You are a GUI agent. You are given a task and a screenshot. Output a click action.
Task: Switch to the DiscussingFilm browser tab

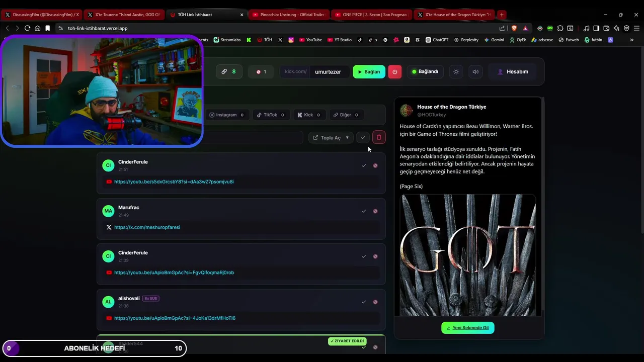42,15
